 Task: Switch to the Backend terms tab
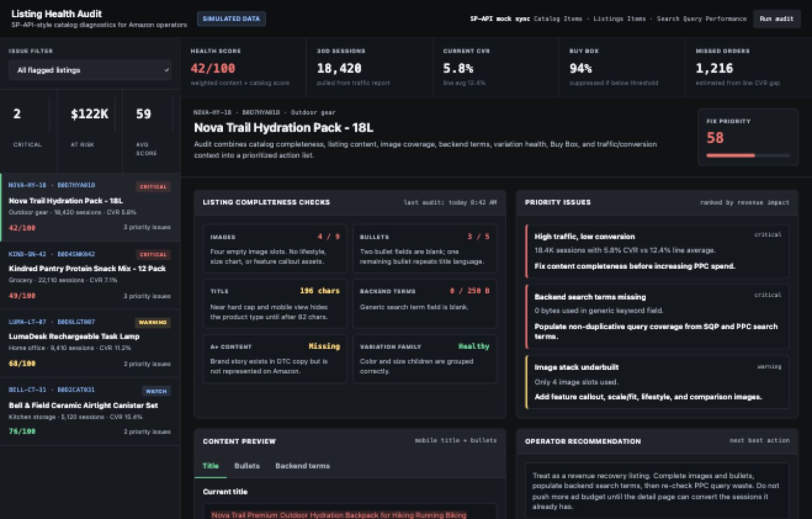302,465
